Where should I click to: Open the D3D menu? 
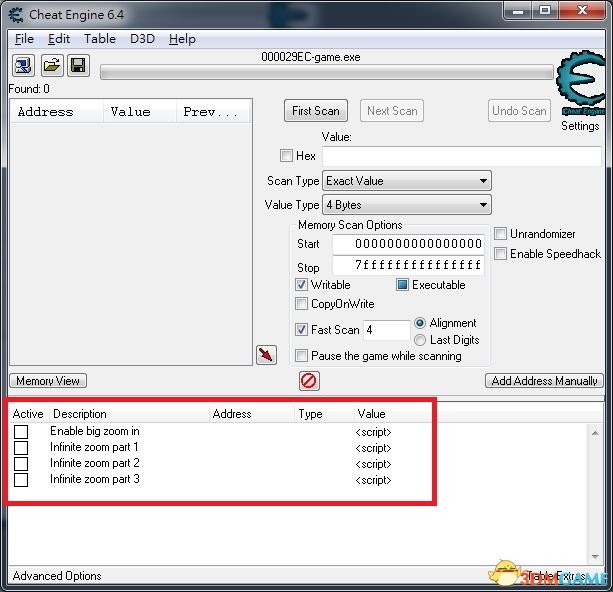142,39
